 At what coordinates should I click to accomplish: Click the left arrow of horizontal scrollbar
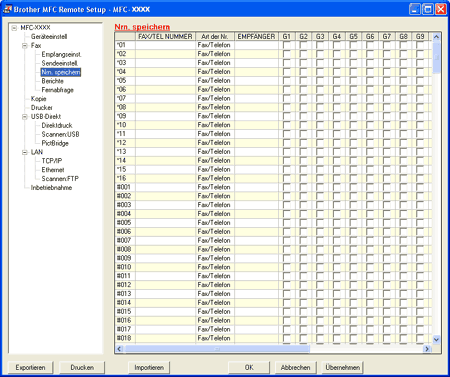coord(119,349)
